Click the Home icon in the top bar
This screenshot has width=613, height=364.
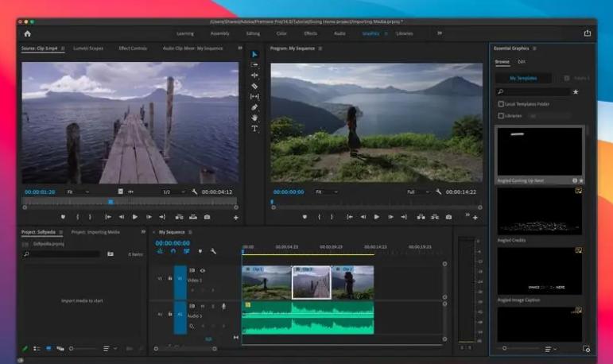(27, 33)
